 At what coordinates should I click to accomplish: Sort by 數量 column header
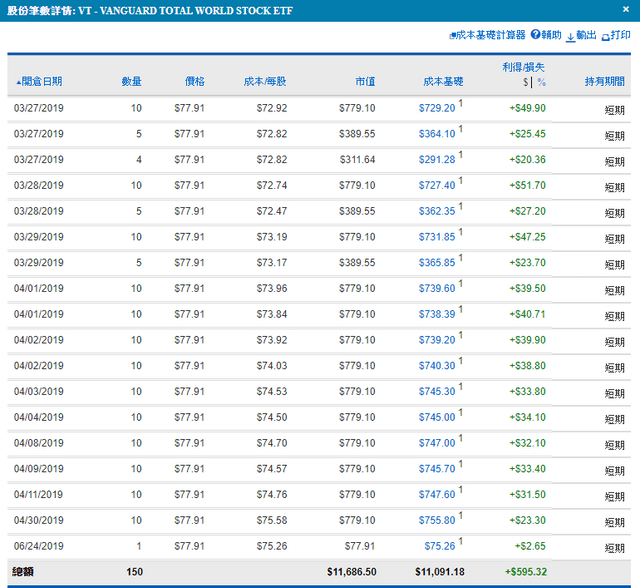(131, 81)
